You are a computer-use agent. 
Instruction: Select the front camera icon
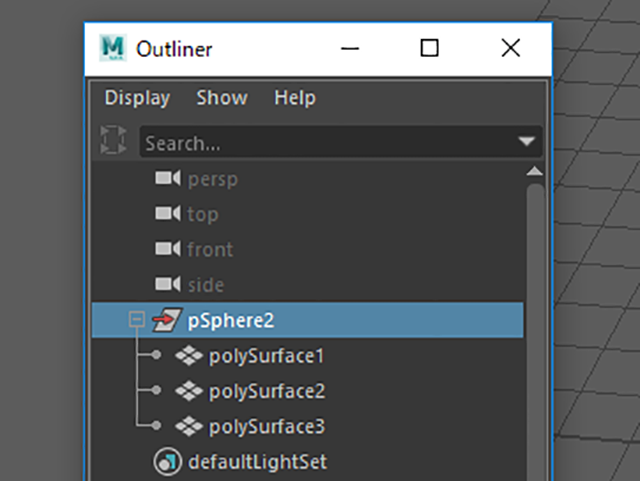[168, 249]
